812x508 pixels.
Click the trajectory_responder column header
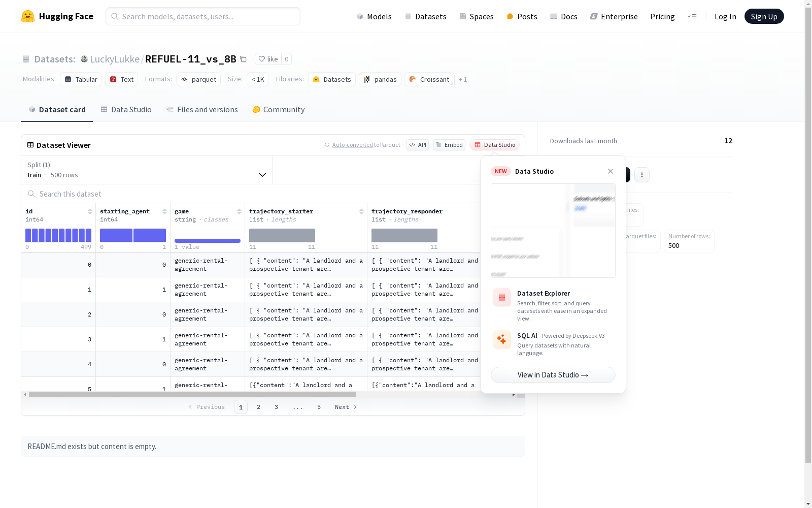click(407, 211)
